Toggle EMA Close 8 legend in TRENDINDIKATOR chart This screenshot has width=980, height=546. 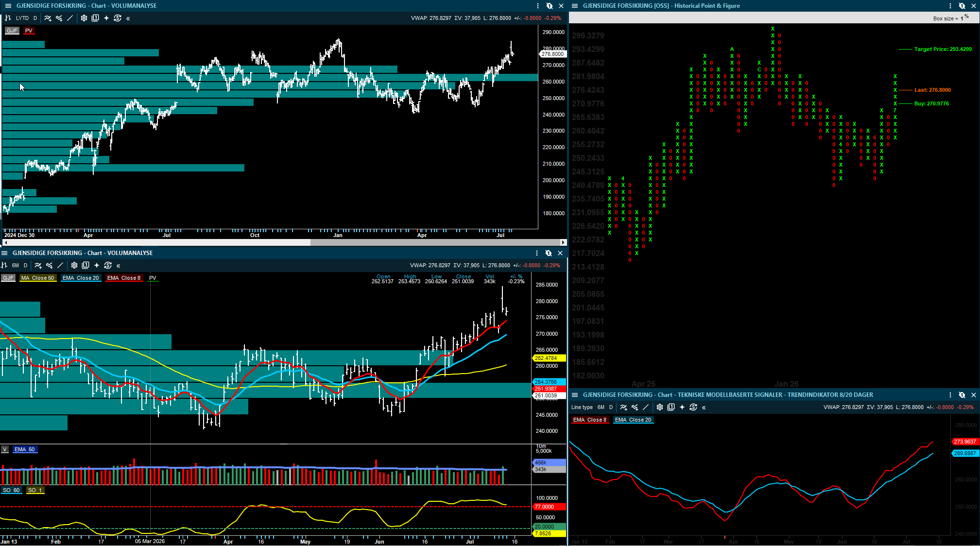(590, 420)
